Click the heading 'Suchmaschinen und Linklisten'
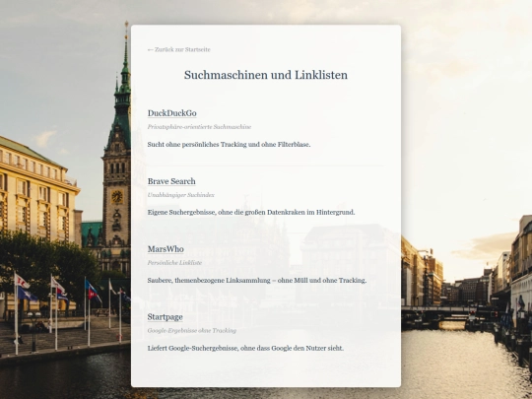Screen dimensions: 532x399 tap(266, 75)
